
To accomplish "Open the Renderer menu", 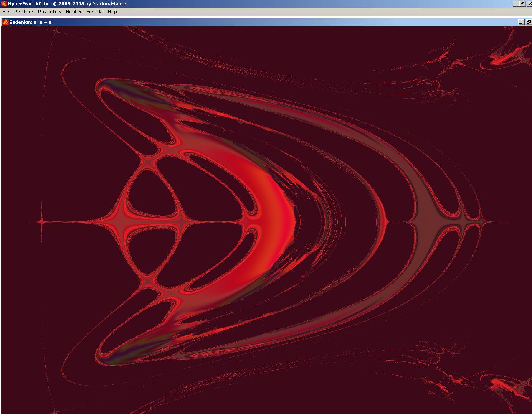I will pos(23,12).
